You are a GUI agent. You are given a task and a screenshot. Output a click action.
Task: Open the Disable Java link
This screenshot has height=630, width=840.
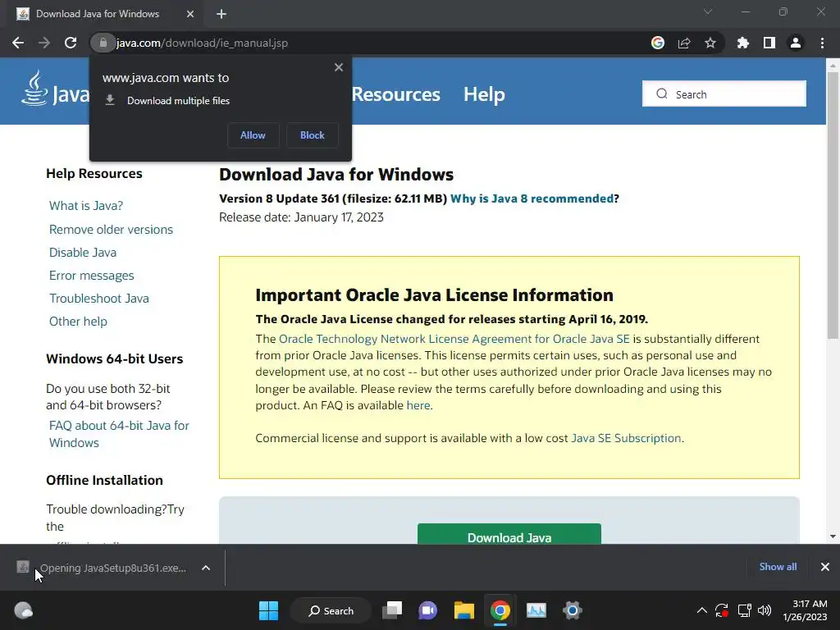(83, 253)
